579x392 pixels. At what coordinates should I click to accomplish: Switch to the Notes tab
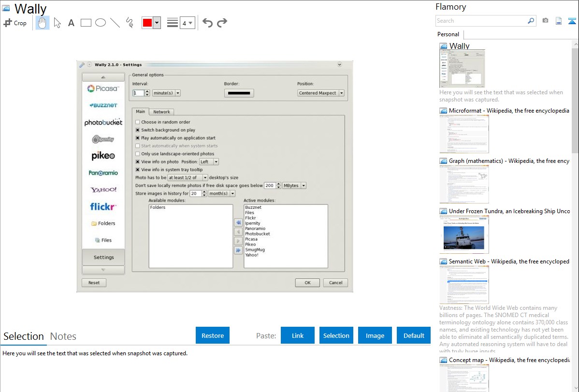(63, 336)
